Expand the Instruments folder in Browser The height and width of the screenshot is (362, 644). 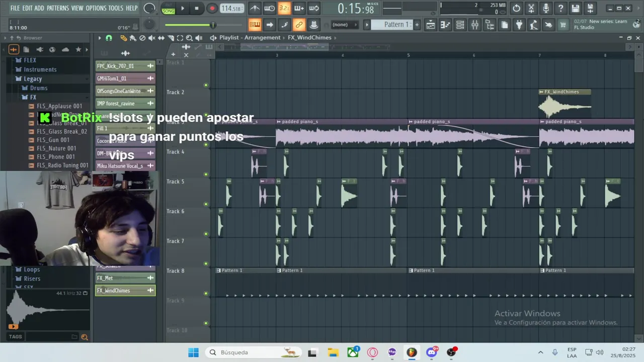point(40,69)
